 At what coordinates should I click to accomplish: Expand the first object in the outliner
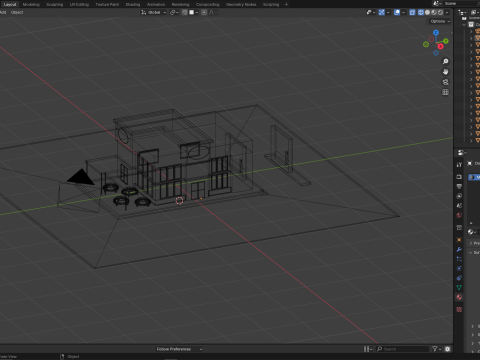tap(471, 31)
